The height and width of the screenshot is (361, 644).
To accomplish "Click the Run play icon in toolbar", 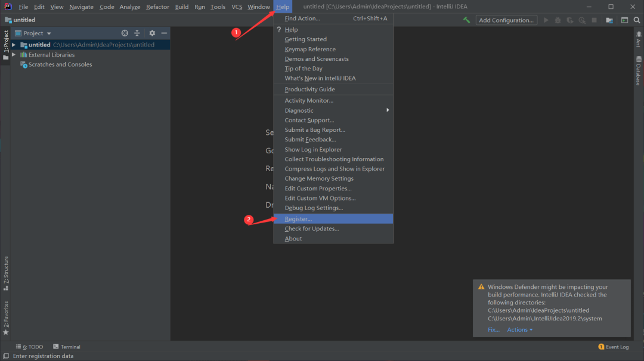I will click(546, 20).
